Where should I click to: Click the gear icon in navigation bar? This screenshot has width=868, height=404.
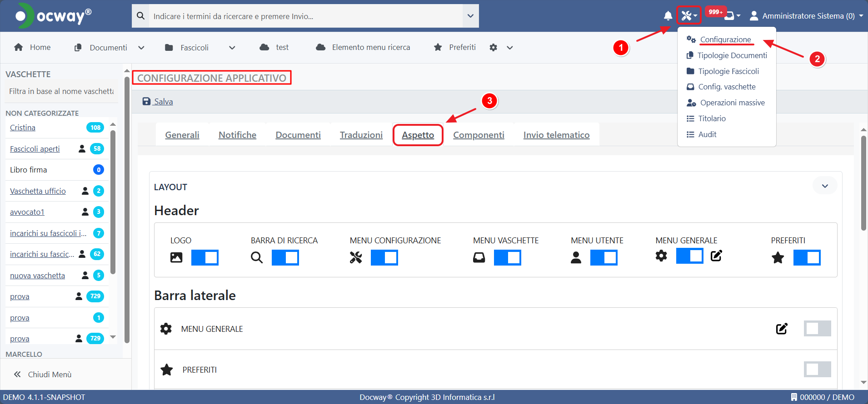pos(494,48)
